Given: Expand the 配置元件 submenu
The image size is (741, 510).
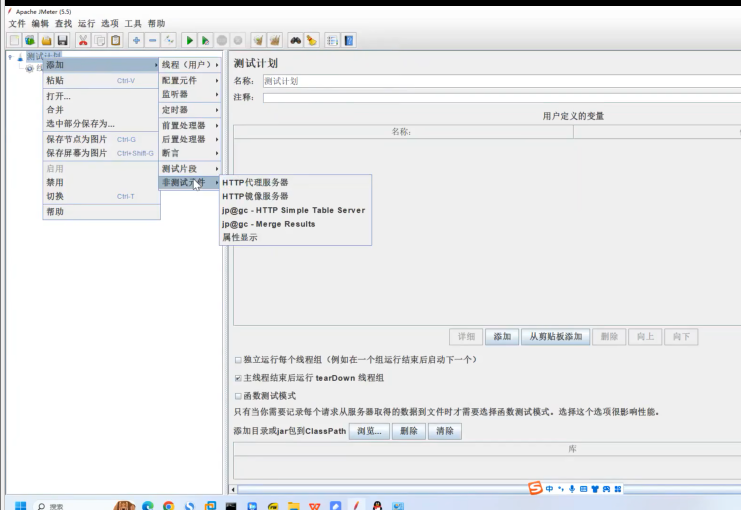Looking at the screenshot, I should (190, 80).
